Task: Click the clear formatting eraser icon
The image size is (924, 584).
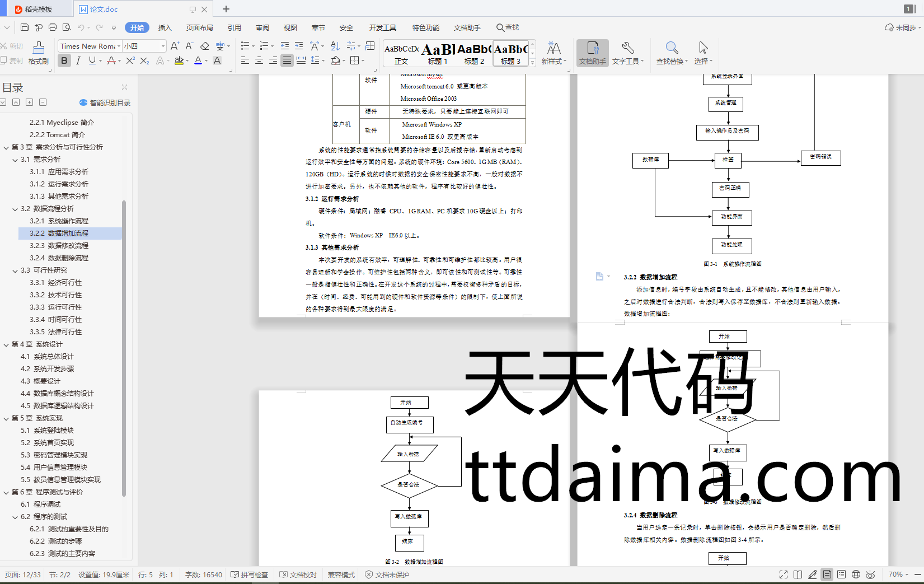Action: coord(205,46)
